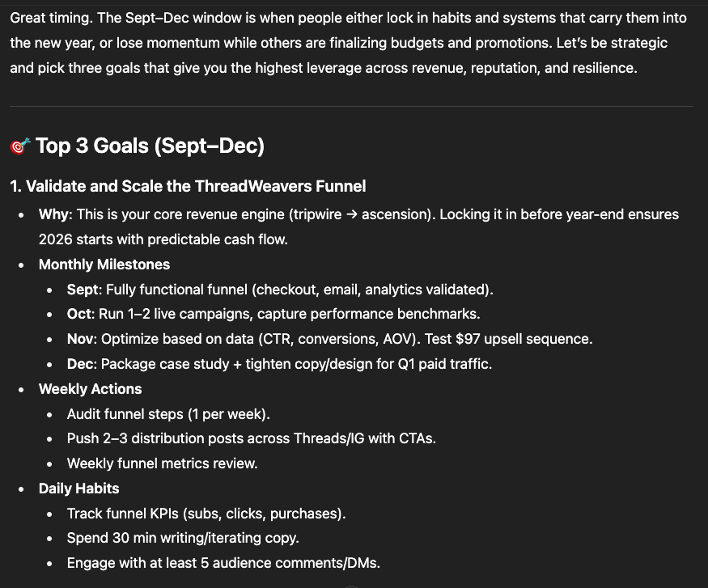Click the Validate and Scale ThreadWeavers Funnel heading
The height and width of the screenshot is (588, 708).
[188, 186]
